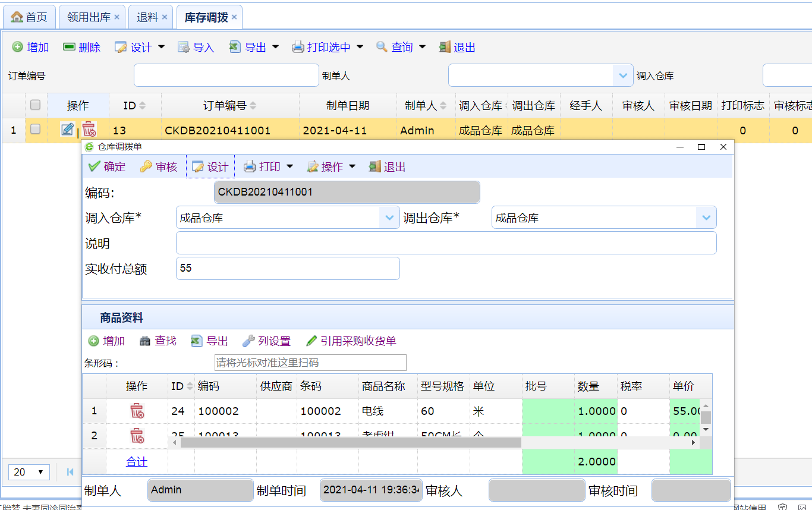Click the 合计 link
The image size is (812, 510).
137,462
